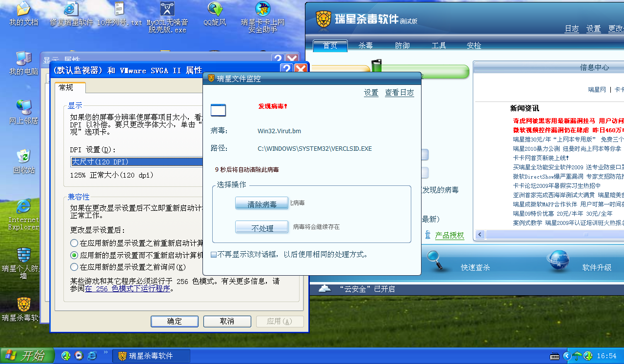Launch the media player quick launch icon
Image resolution: width=624 pixels, height=364 pixels.
pyautogui.click(x=79, y=356)
